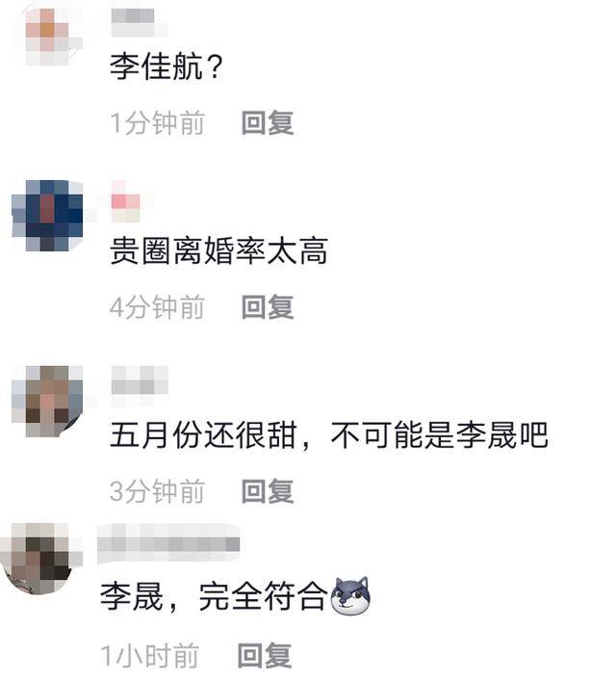This screenshot has height=681, width=616.
Task: Open the long blurred username at the bottom
Action: pos(168,544)
